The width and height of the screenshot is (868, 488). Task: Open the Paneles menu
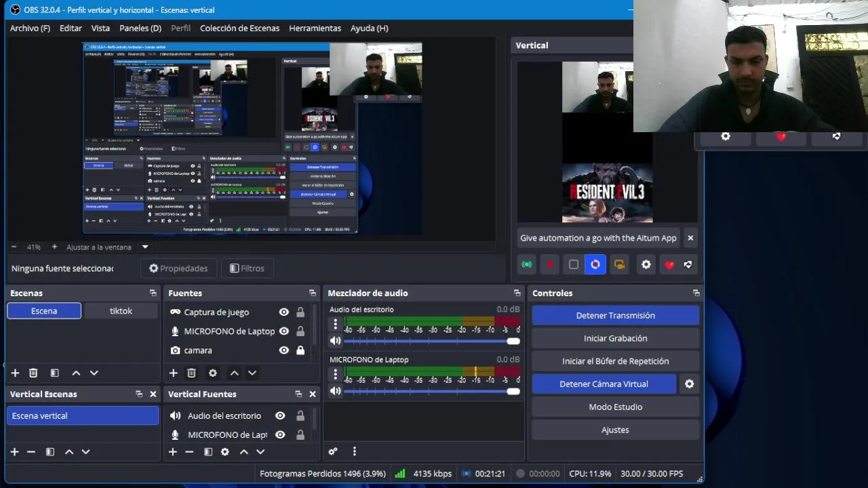point(140,28)
